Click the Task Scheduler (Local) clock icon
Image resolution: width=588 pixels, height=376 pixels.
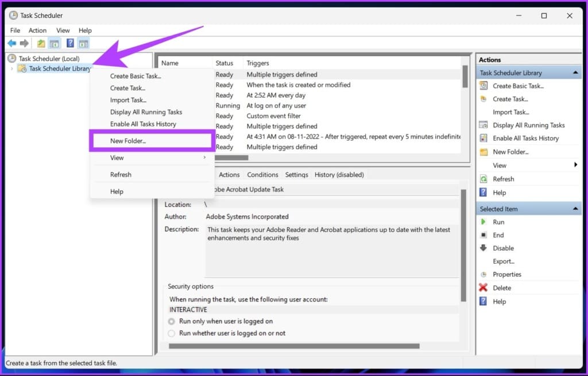pos(12,58)
